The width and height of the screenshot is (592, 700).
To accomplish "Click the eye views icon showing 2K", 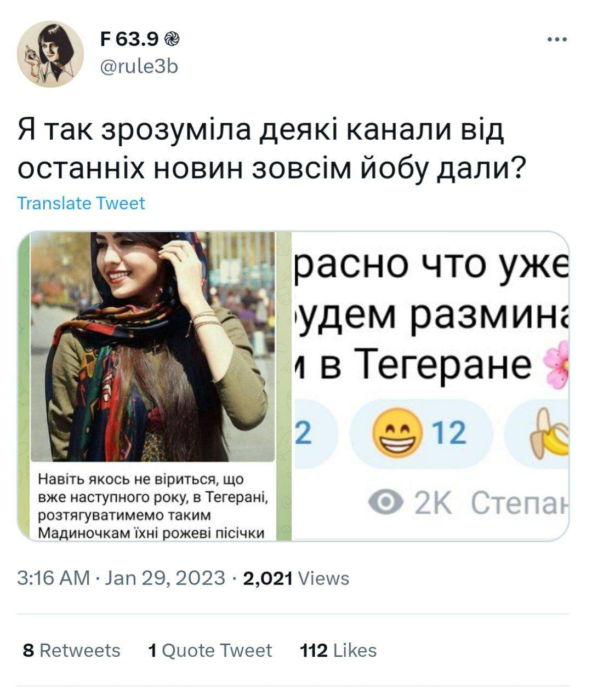I will [386, 502].
